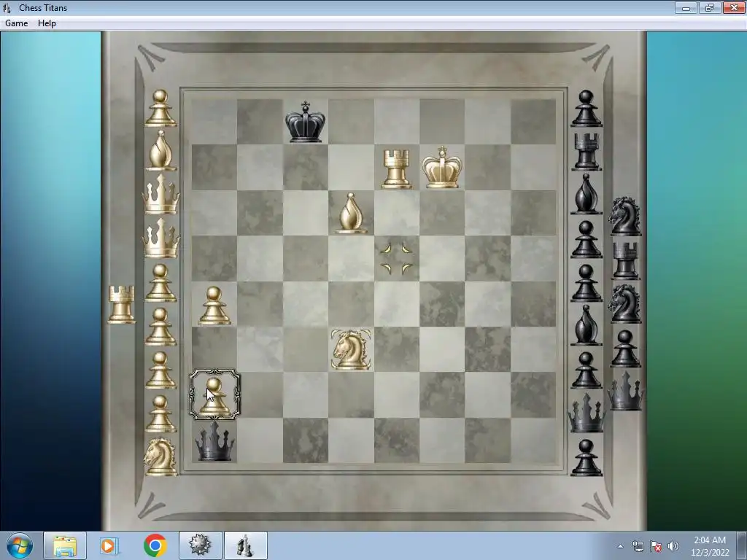The height and width of the screenshot is (560, 747).
Task: Switch to Minesweeper in the taskbar
Action: [200, 545]
